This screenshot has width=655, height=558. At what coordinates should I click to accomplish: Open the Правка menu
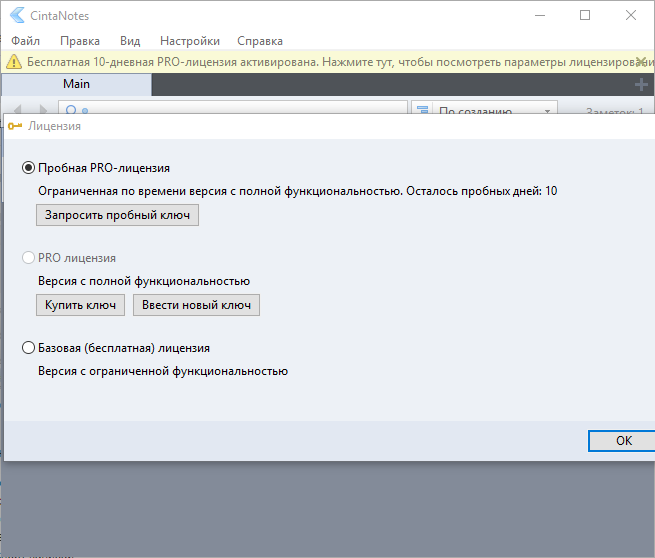tap(80, 41)
